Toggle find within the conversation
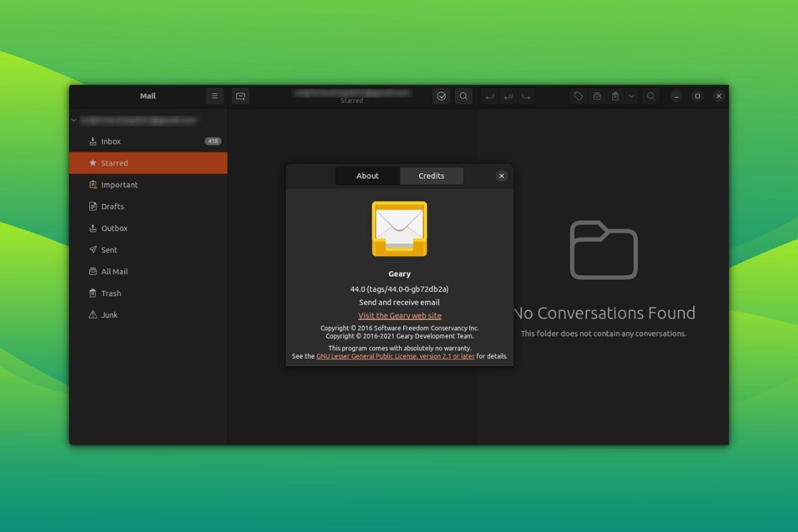This screenshot has width=798, height=532. (650, 96)
